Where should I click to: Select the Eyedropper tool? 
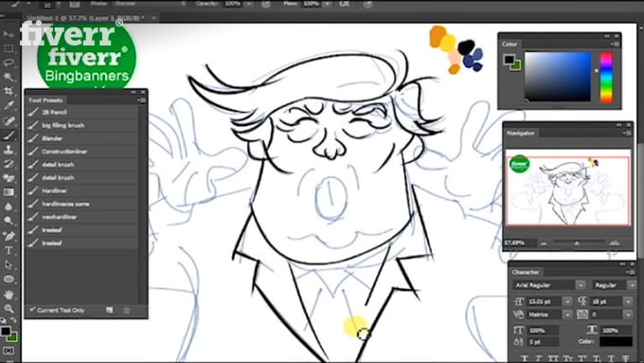(9, 105)
